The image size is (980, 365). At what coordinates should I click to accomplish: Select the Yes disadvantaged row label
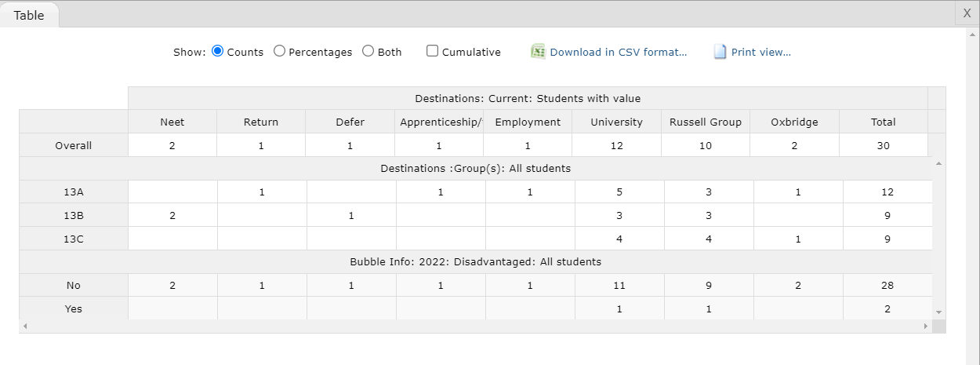(74, 308)
